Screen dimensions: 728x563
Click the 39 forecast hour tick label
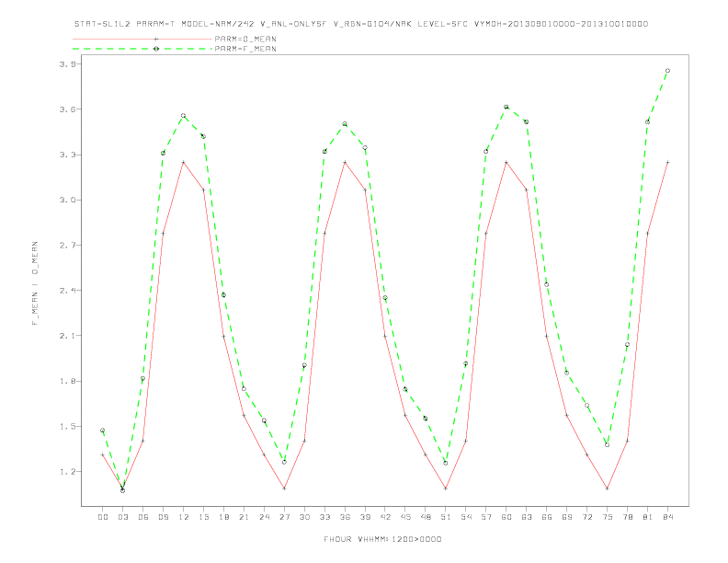(x=365, y=517)
